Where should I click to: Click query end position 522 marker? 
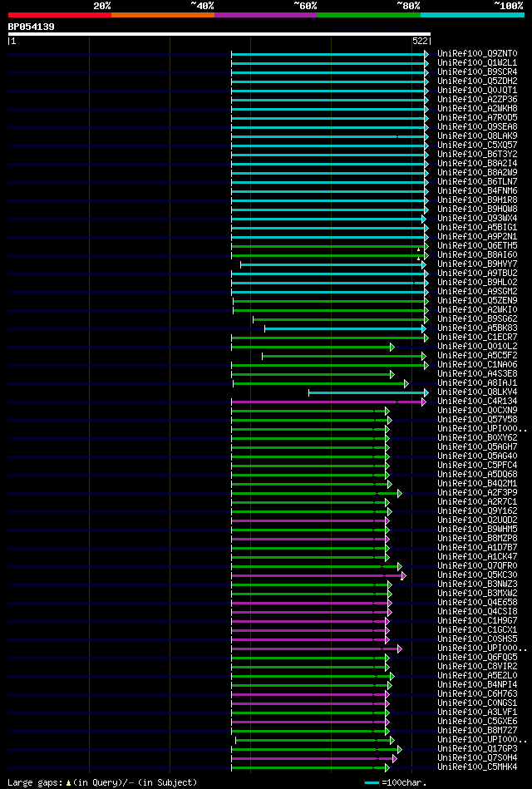point(421,42)
